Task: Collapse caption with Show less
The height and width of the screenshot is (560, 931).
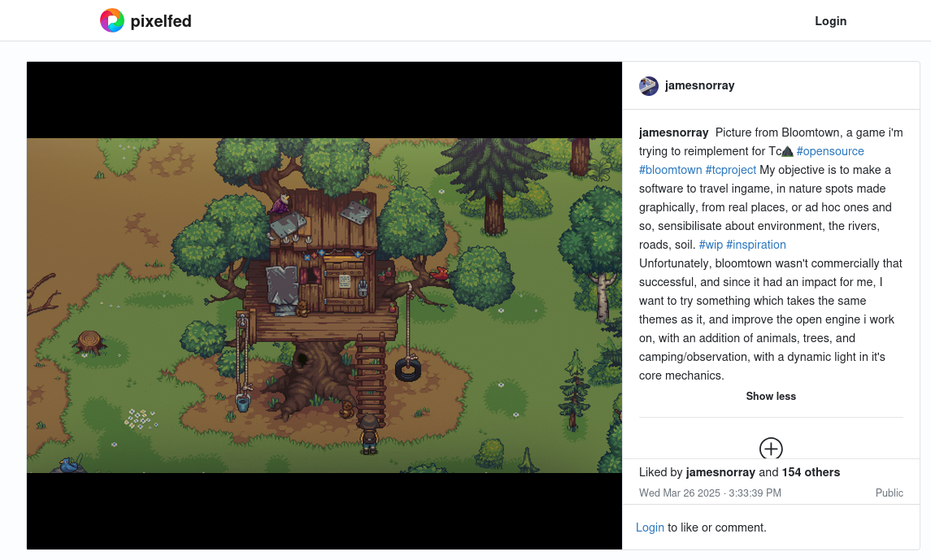Action: (771, 397)
